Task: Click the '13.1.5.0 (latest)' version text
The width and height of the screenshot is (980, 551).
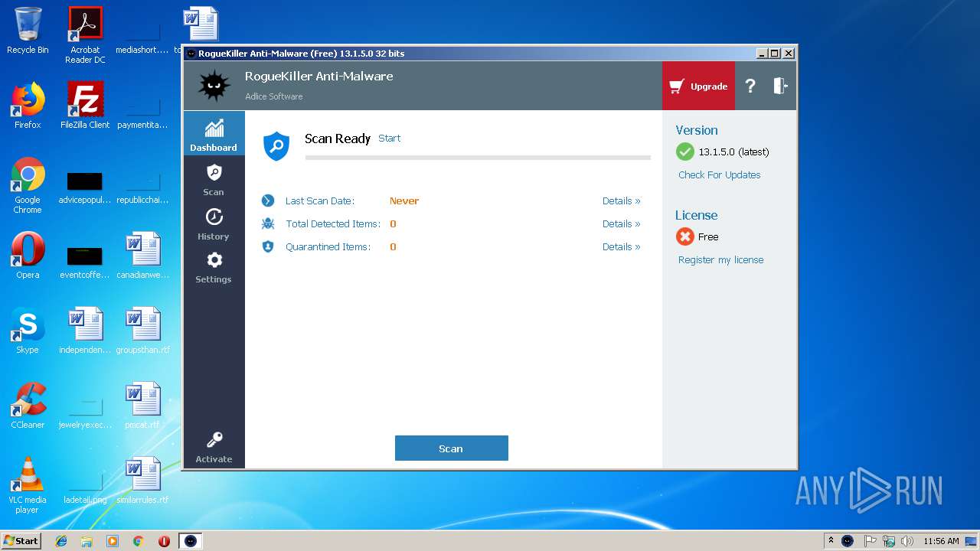Action: pos(734,152)
